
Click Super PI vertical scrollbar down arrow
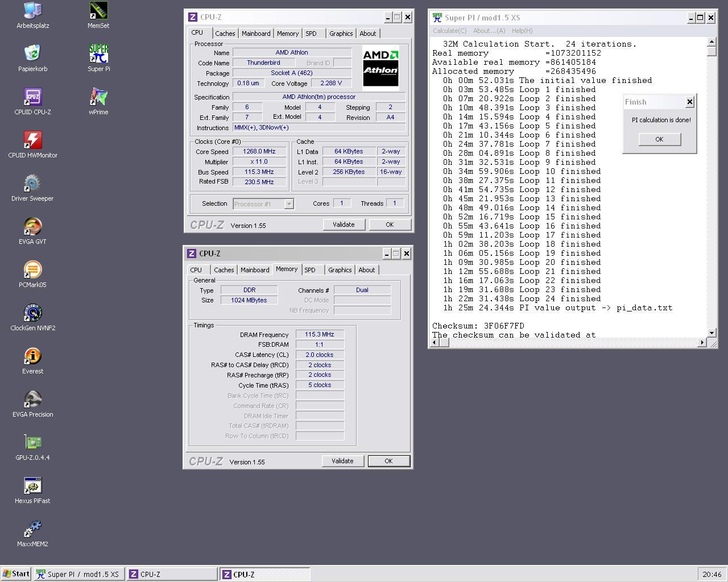712,332
